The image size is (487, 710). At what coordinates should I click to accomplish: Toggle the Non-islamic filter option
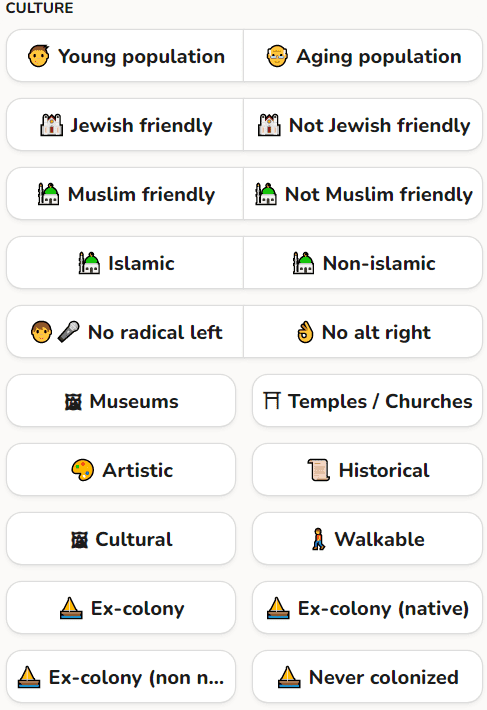pyautogui.click(x=363, y=263)
